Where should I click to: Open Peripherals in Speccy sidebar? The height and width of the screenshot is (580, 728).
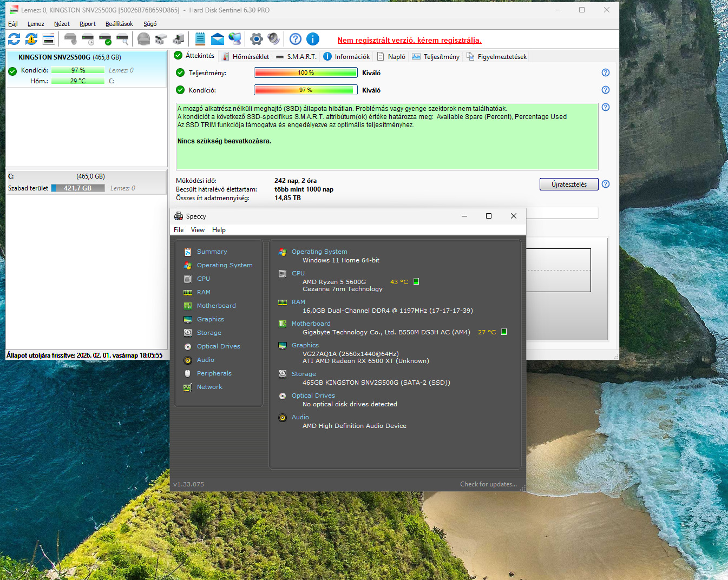point(214,373)
